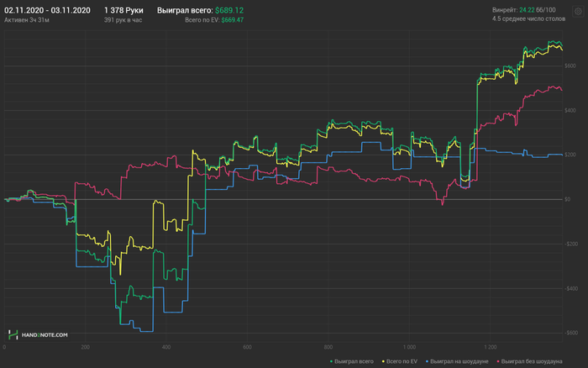
Task: Click the $200 y-axis label
Action: [x=570, y=155]
